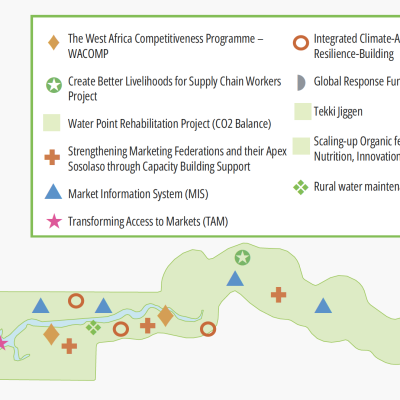Click the blue triangle MIS legend icon
This screenshot has height=400, width=400.
pos(53,191)
